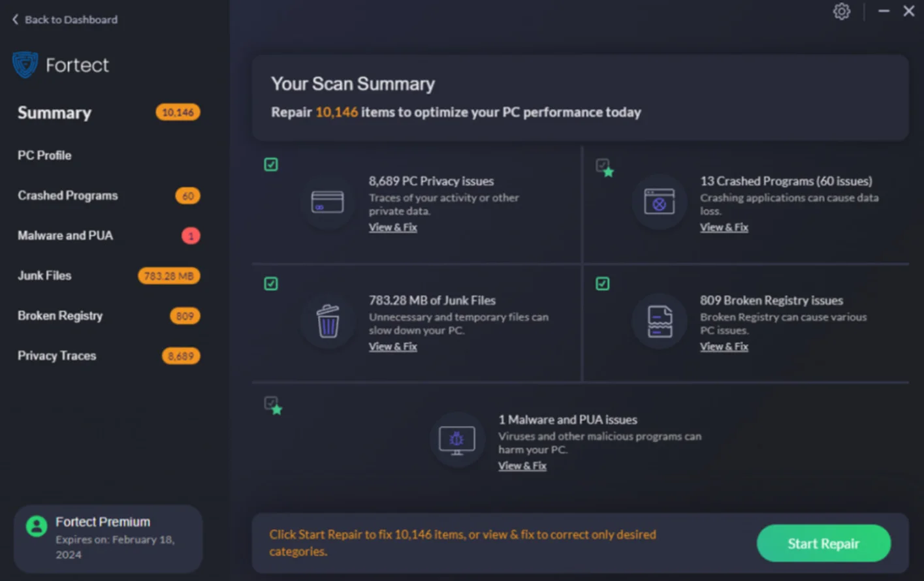Toggle the Crashed Programs starred checkbox

point(603,165)
